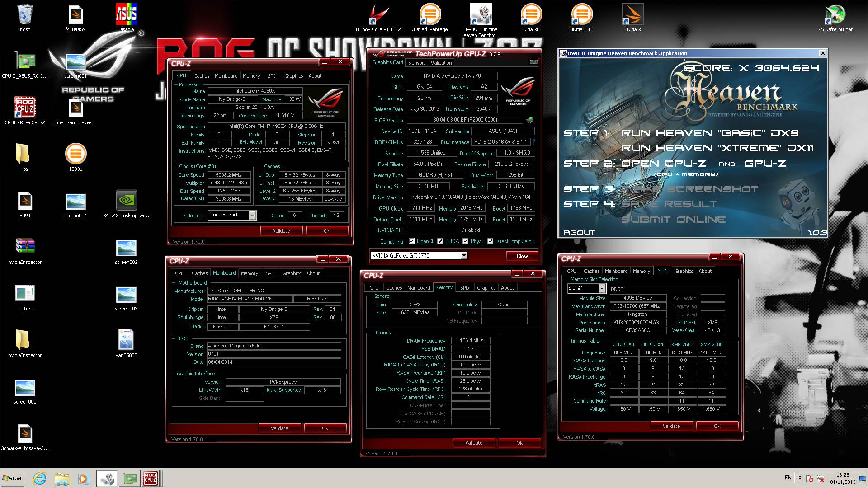Launch the 3DMark 11 shortcut
The width and height of the screenshot is (868, 488).
582,18
